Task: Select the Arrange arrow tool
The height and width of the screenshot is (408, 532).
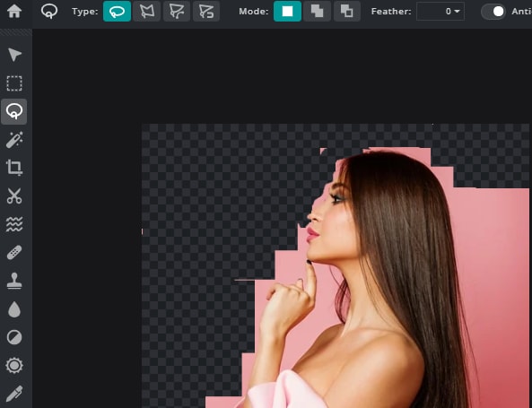Action: [14, 55]
